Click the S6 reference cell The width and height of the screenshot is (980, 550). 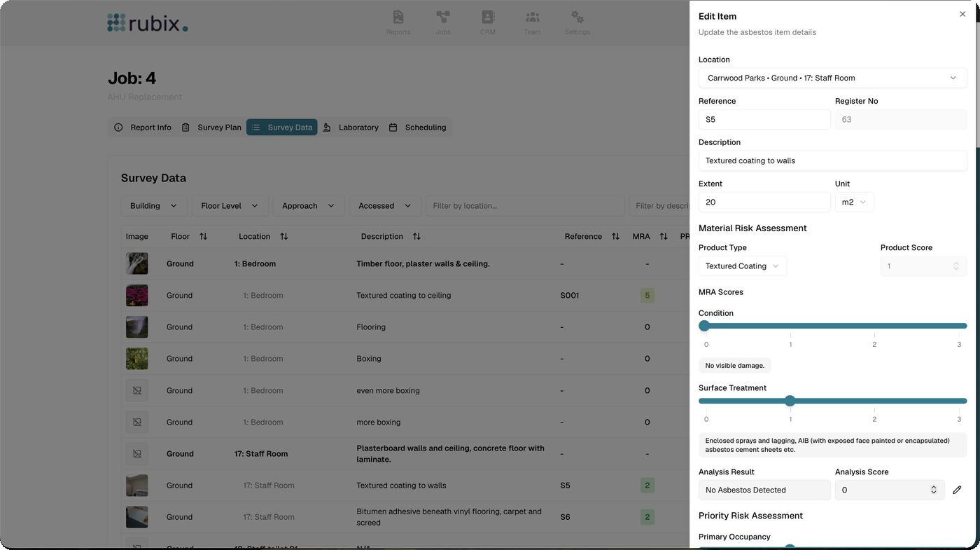tap(566, 517)
